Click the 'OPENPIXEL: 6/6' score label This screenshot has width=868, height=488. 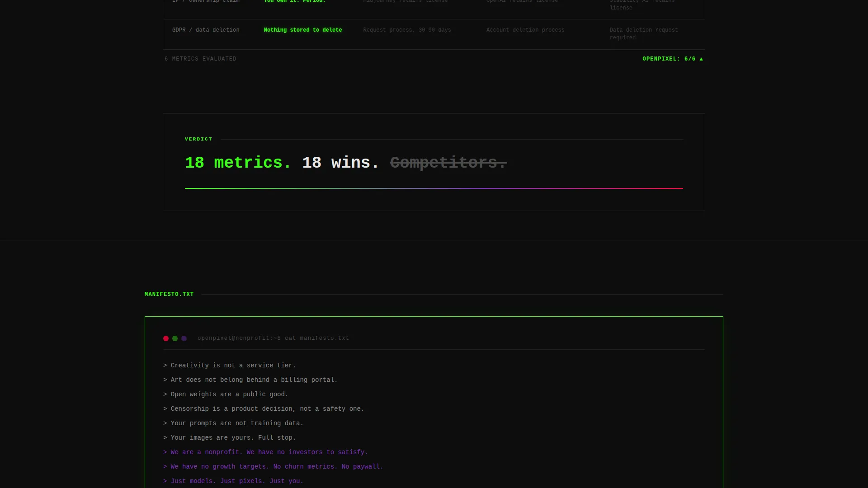673,59
